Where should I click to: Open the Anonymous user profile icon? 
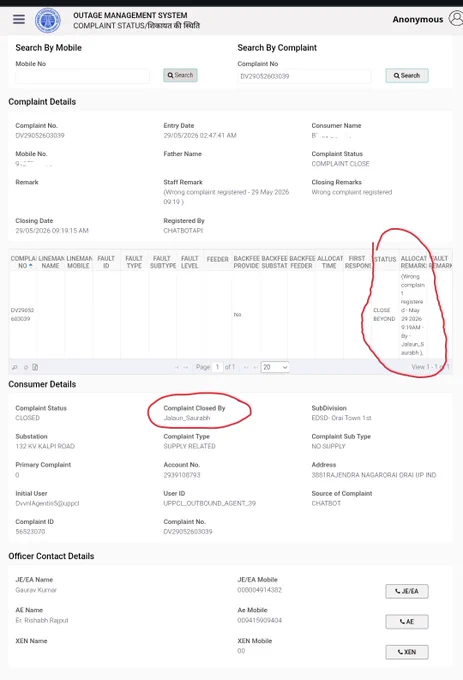click(456, 19)
